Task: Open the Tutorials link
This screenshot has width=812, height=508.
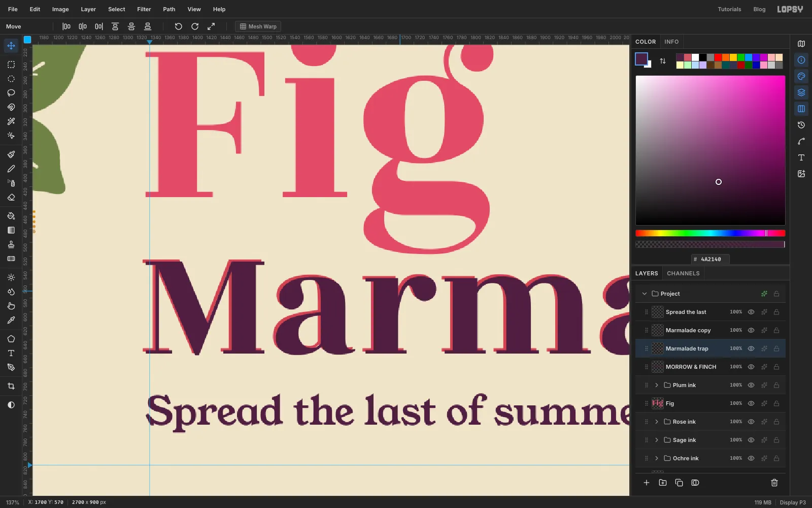Action: [729, 9]
